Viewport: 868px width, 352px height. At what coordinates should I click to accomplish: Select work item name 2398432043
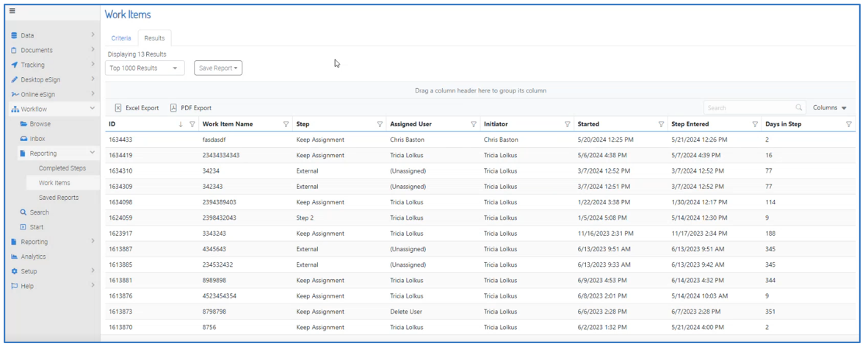[220, 218]
